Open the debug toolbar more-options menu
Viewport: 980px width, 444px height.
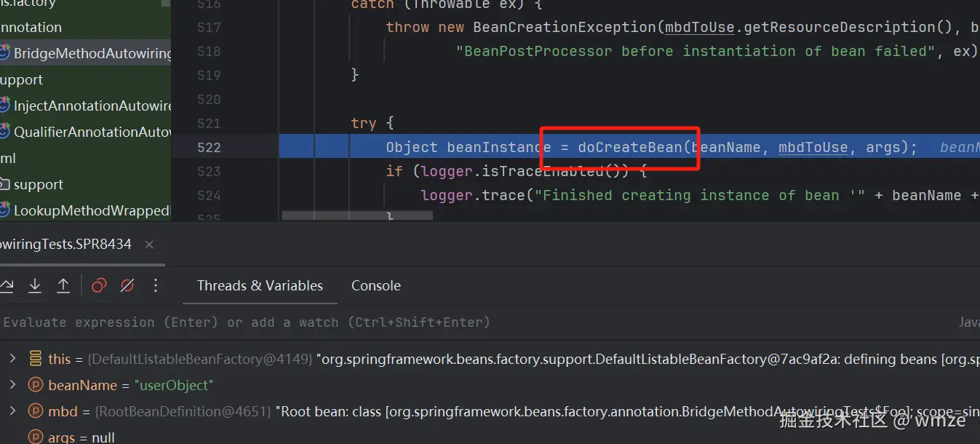[x=155, y=286]
